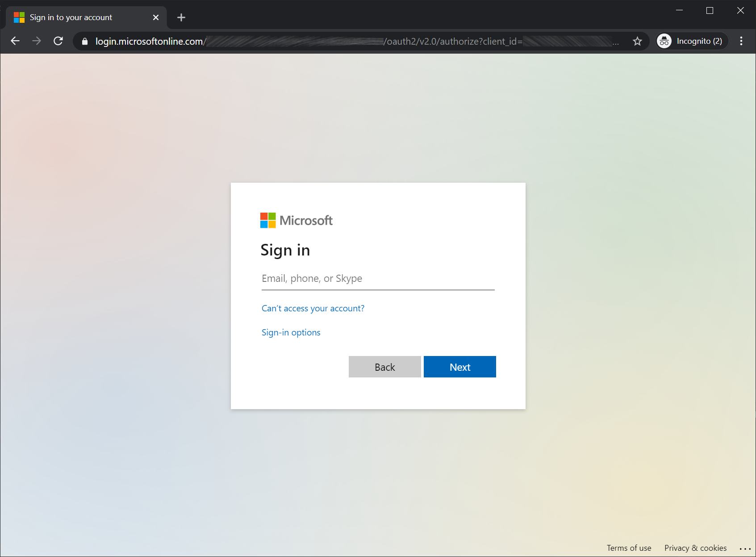Image resolution: width=756 pixels, height=557 pixels.
Task: Open Privacy & cookies link
Action: point(695,548)
